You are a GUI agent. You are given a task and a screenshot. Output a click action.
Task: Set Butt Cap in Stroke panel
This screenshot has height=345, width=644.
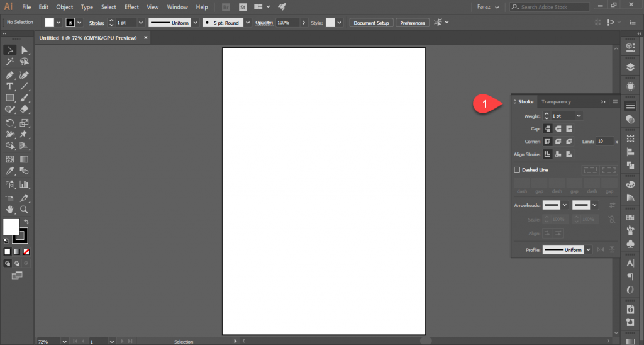tap(548, 128)
